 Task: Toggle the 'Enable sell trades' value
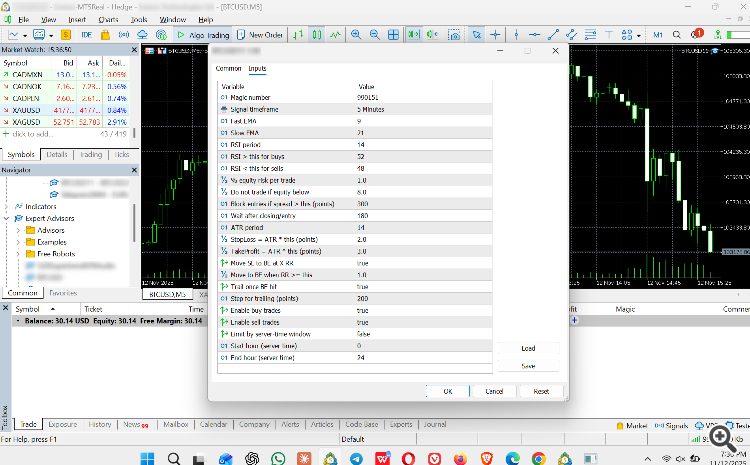[362, 321]
